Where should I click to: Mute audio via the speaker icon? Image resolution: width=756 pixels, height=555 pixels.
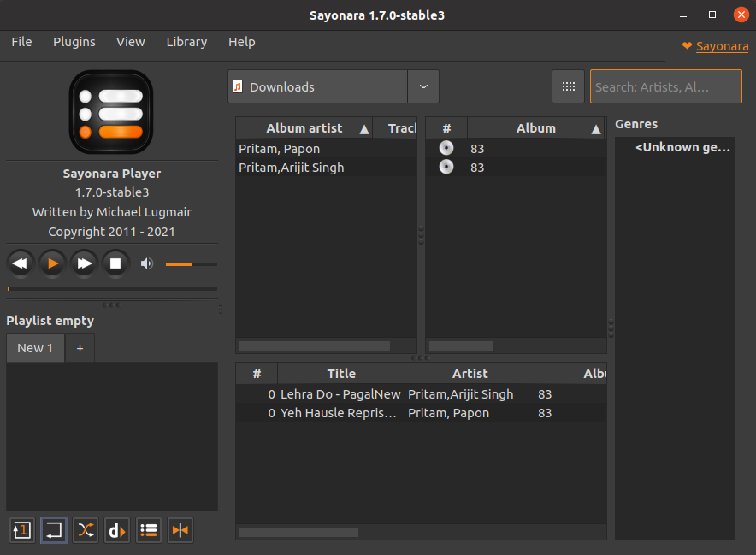point(146,263)
